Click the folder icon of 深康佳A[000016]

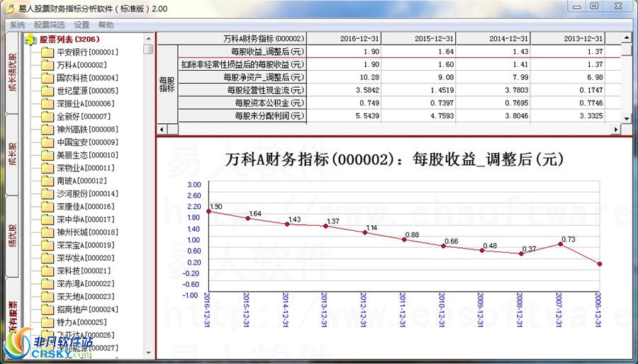click(47, 207)
